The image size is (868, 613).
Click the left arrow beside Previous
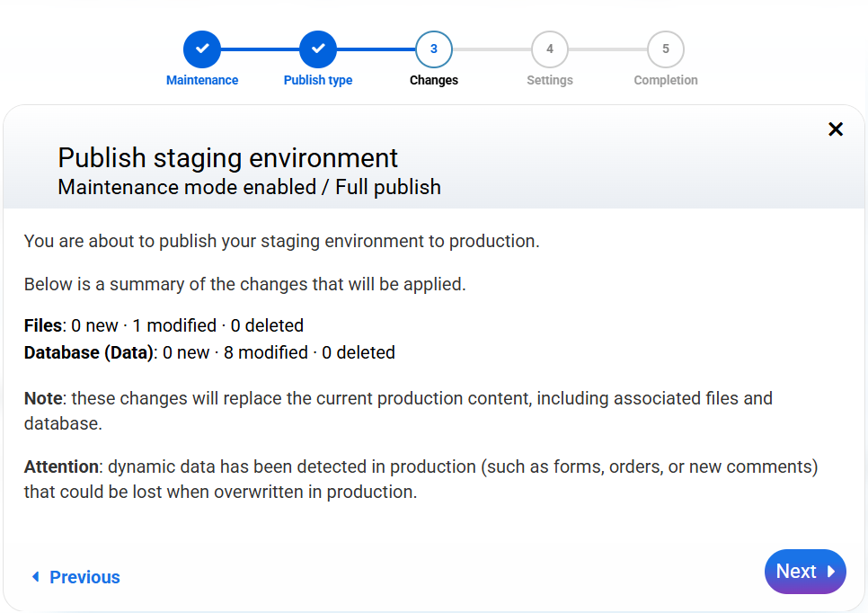click(x=36, y=577)
